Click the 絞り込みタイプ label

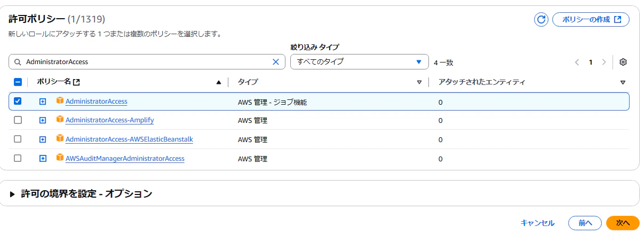pyautogui.click(x=315, y=47)
